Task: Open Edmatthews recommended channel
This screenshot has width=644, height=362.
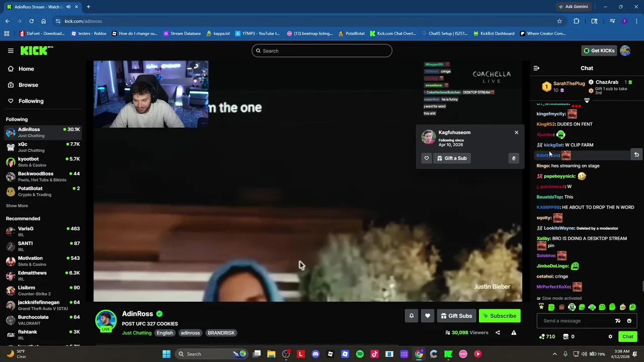Action: click(x=43, y=276)
